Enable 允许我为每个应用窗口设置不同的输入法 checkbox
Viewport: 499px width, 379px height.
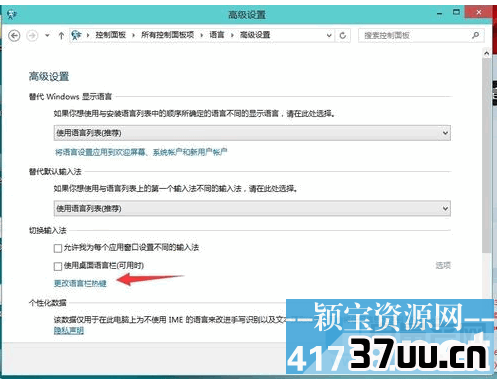pyautogui.click(x=58, y=248)
